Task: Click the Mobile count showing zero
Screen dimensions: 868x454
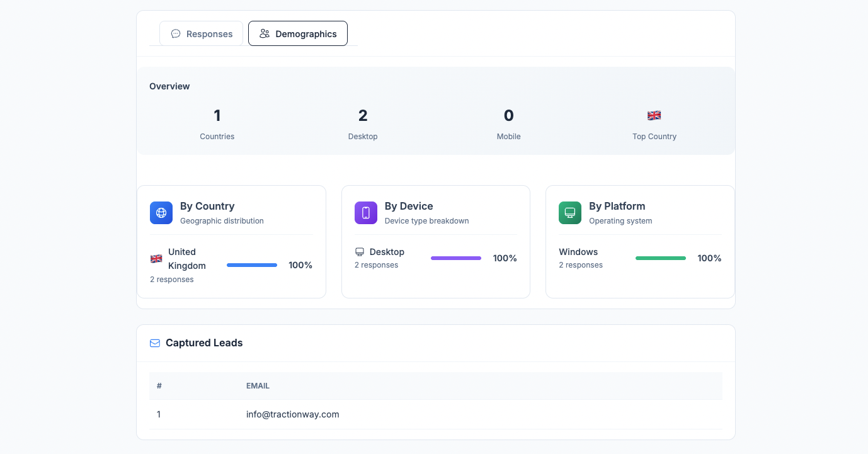Action: (x=508, y=115)
